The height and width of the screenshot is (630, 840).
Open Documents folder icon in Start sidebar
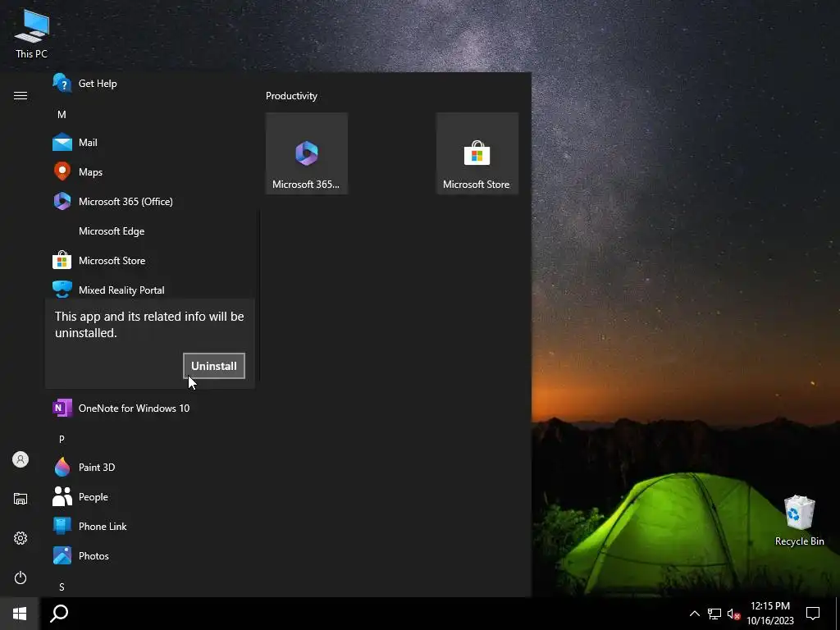pyautogui.click(x=21, y=499)
